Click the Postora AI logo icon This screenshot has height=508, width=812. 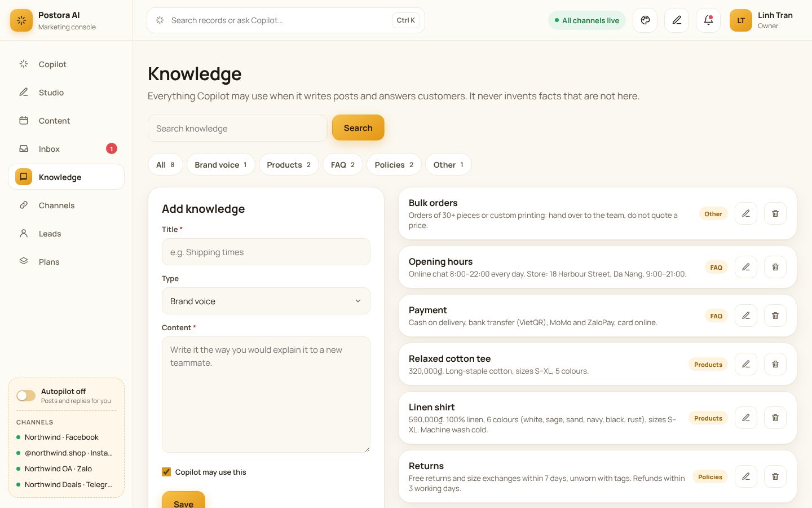click(x=21, y=20)
